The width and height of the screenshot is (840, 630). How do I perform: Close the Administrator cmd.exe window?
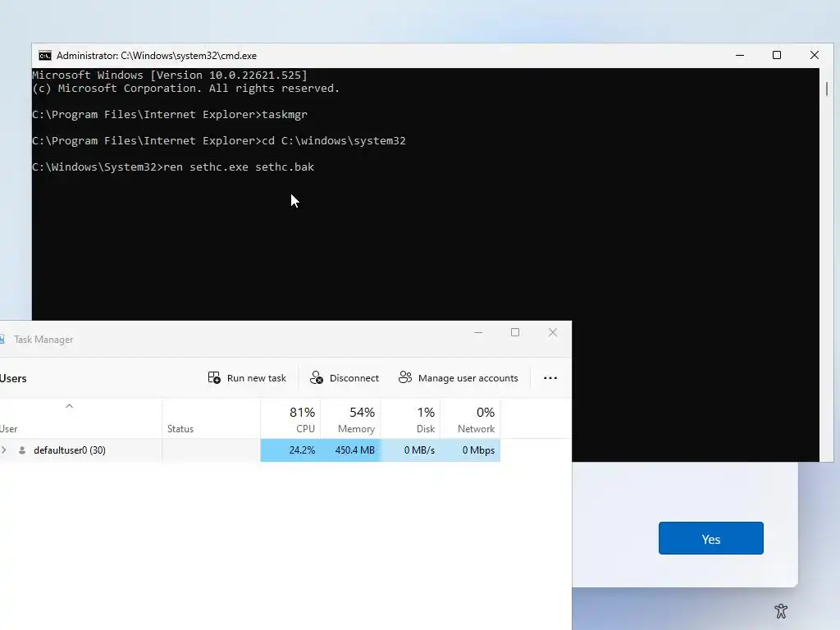pyautogui.click(x=815, y=55)
